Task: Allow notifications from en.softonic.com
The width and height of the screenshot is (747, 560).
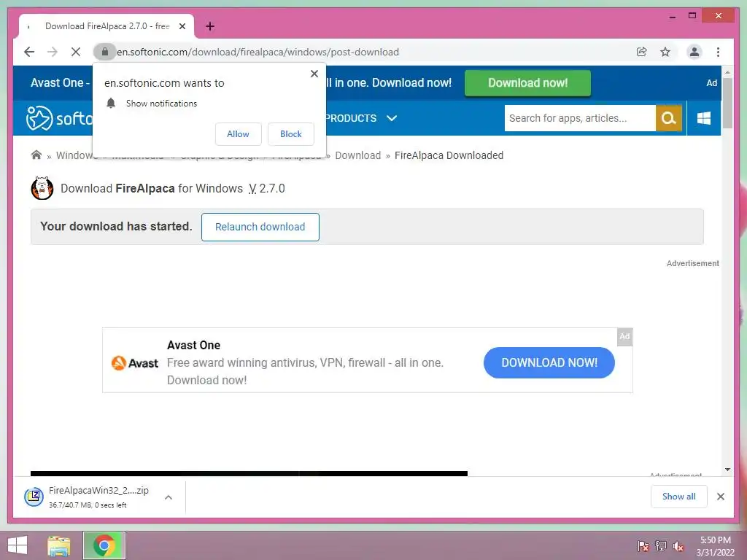Action: (x=238, y=134)
